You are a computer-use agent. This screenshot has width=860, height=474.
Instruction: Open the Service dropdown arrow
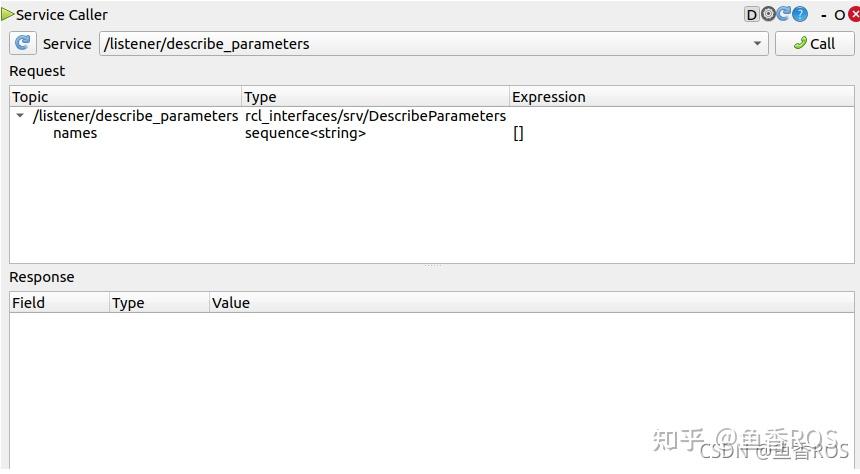click(x=757, y=44)
